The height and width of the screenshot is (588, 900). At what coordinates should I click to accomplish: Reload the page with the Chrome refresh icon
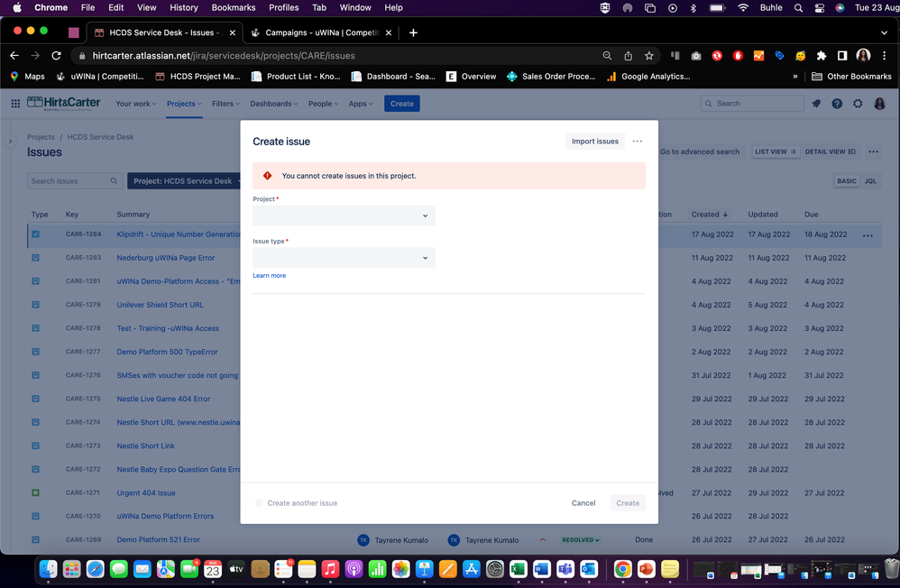pos(56,55)
